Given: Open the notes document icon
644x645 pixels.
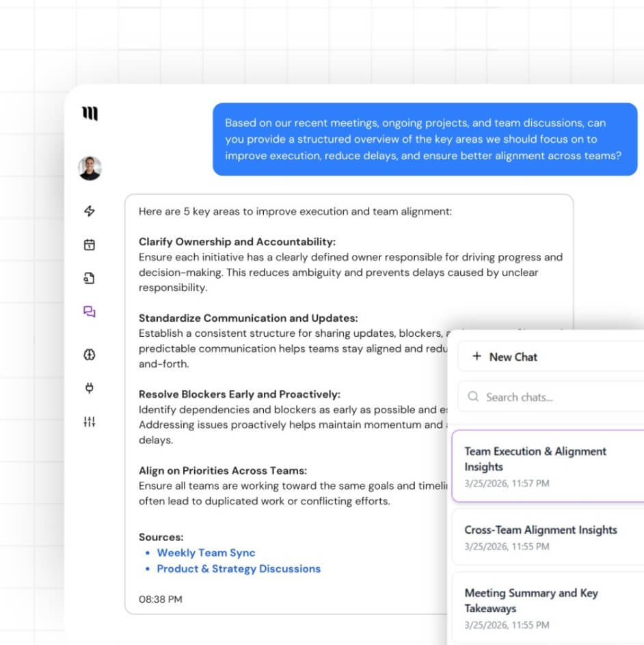Looking at the screenshot, I should pos(90,279).
